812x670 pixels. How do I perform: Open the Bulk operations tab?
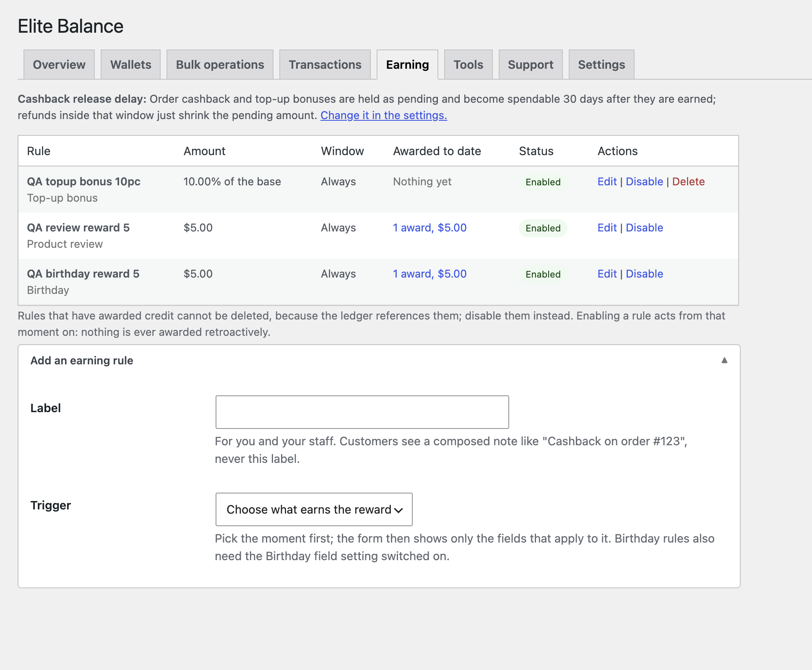click(220, 65)
